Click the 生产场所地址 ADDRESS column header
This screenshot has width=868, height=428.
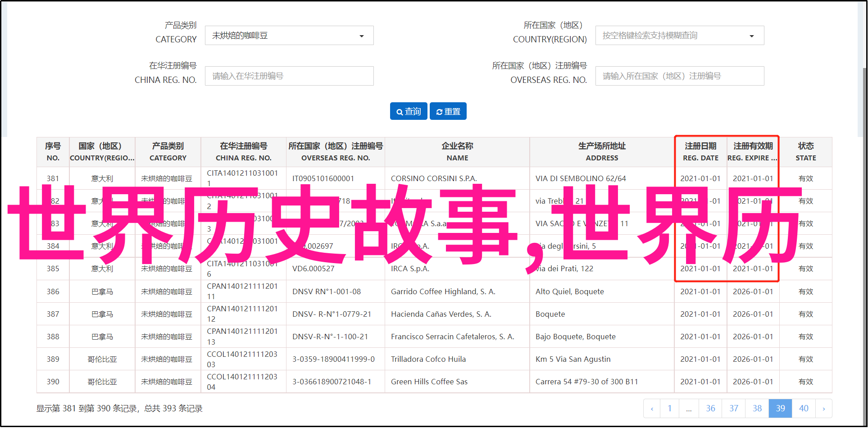tap(602, 152)
